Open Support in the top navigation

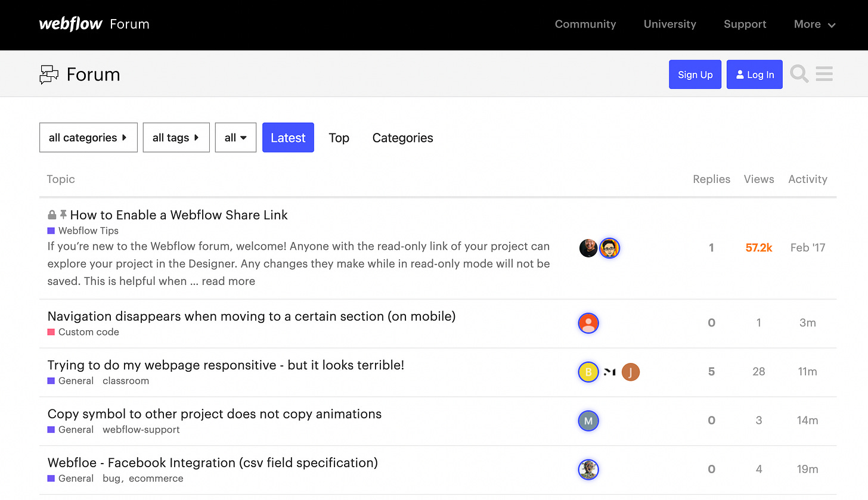(x=745, y=24)
